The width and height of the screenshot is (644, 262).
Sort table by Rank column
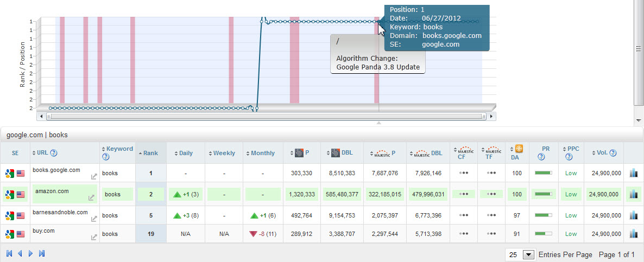click(150, 154)
